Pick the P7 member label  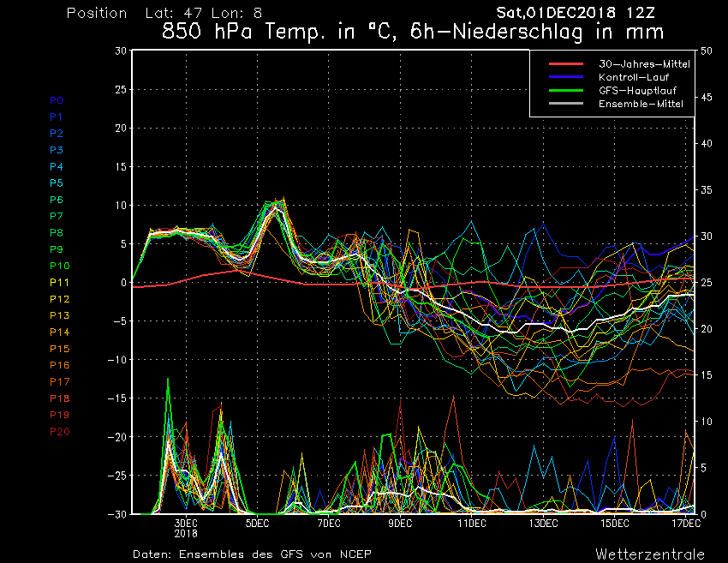click(57, 216)
